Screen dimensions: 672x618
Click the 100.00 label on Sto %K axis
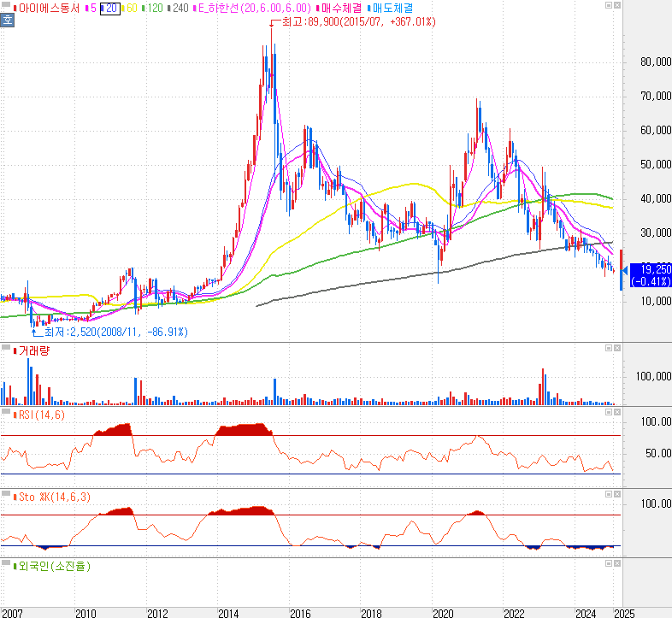click(x=656, y=504)
